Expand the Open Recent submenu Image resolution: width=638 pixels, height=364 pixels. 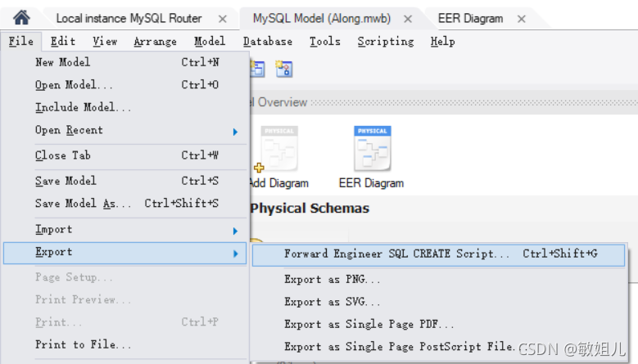[x=125, y=130]
